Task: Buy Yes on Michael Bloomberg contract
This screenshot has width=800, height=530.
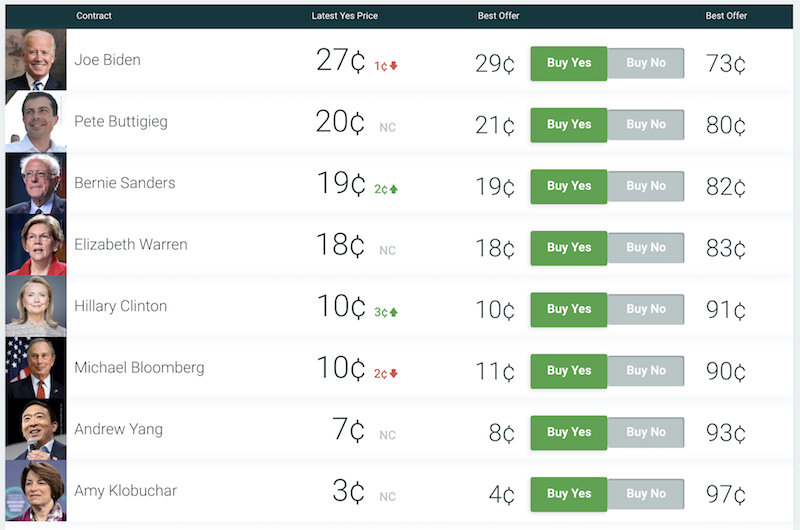Action: (568, 371)
